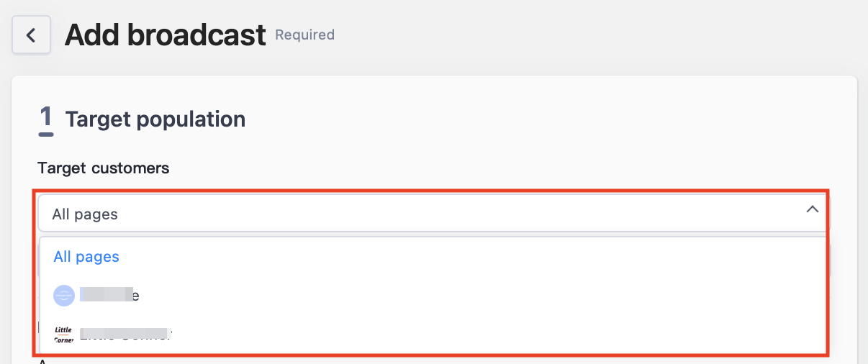Click the Add broadcast page title
This screenshot has height=364, width=868.
[166, 35]
